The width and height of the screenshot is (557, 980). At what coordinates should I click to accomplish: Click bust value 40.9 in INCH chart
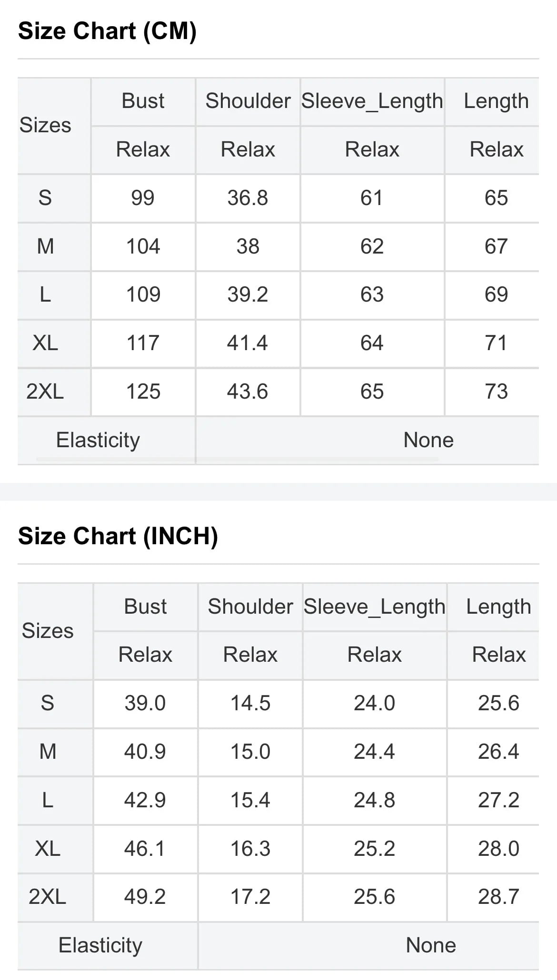point(145,752)
